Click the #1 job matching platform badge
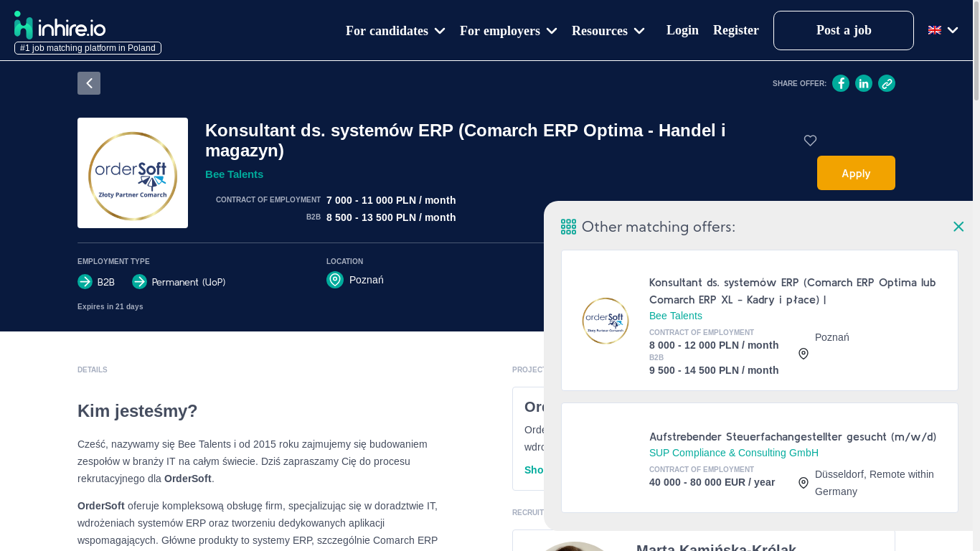 tap(88, 48)
